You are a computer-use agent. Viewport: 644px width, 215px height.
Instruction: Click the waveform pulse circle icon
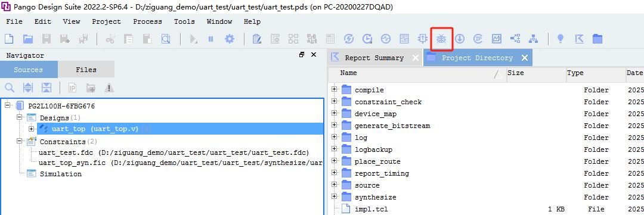tap(386, 39)
